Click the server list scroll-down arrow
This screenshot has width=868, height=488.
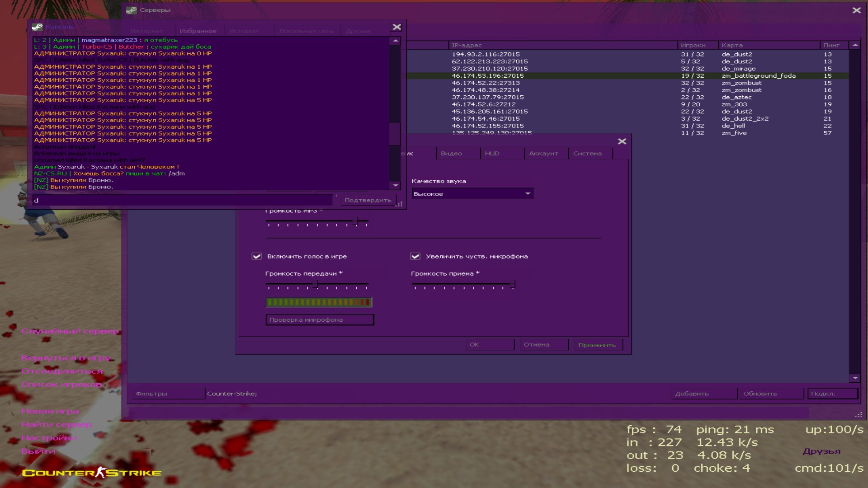(855, 378)
